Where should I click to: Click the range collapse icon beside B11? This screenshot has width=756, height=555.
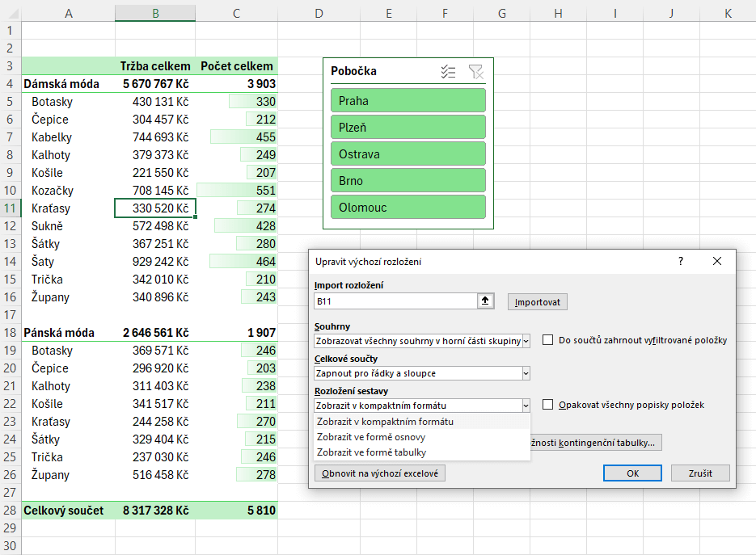485,301
